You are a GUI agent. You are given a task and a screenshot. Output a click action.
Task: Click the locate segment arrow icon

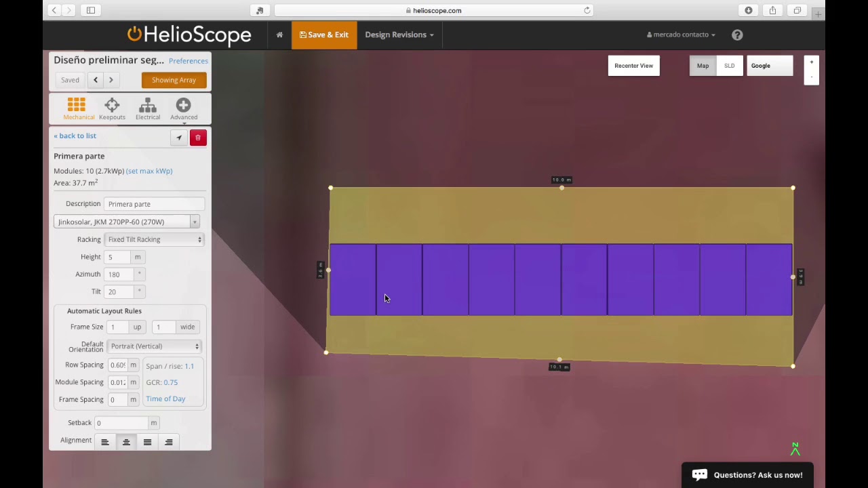pyautogui.click(x=179, y=138)
